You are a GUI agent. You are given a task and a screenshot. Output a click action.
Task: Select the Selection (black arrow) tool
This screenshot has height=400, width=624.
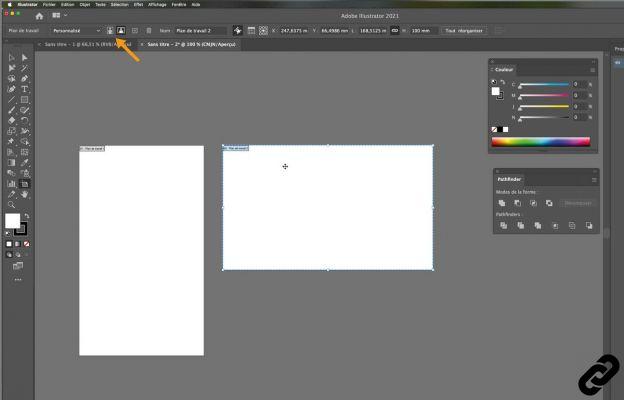[12, 58]
